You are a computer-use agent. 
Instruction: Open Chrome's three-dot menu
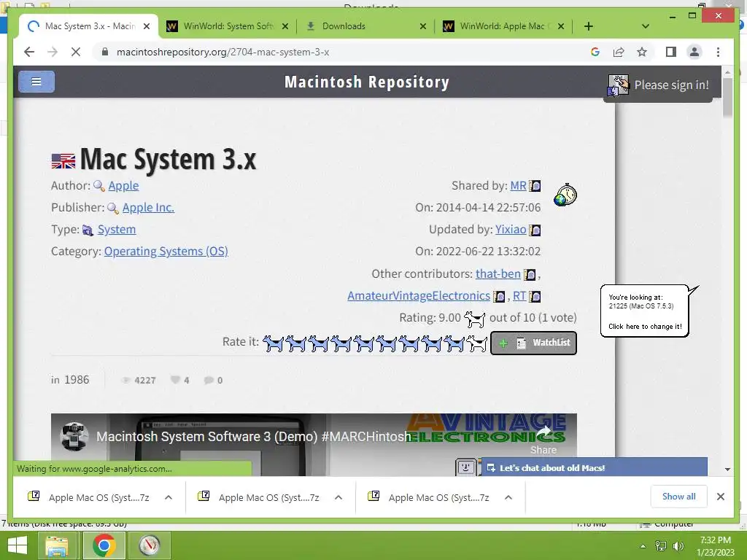pos(718,52)
